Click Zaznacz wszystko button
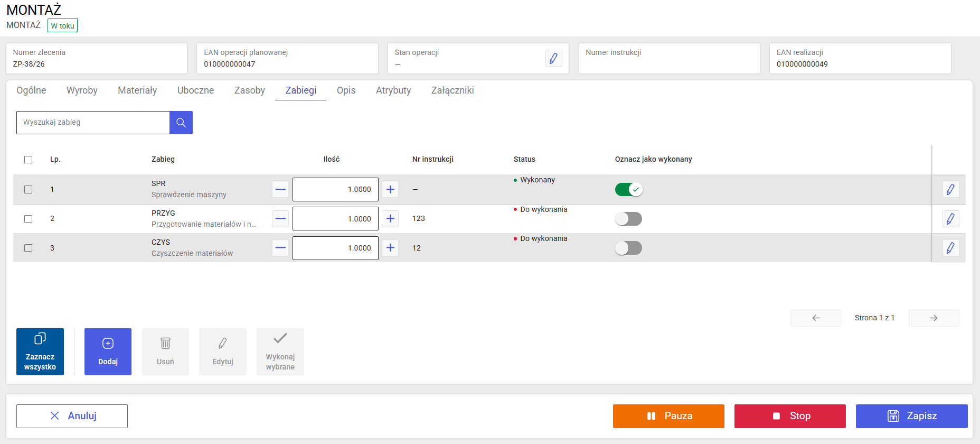 (x=40, y=352)
